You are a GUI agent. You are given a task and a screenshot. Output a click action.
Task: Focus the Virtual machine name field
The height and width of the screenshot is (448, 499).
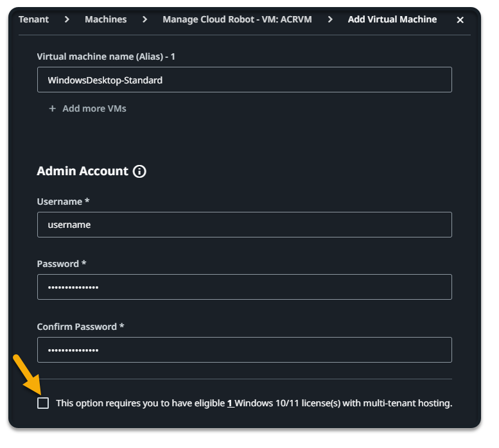tap(245, 80)
